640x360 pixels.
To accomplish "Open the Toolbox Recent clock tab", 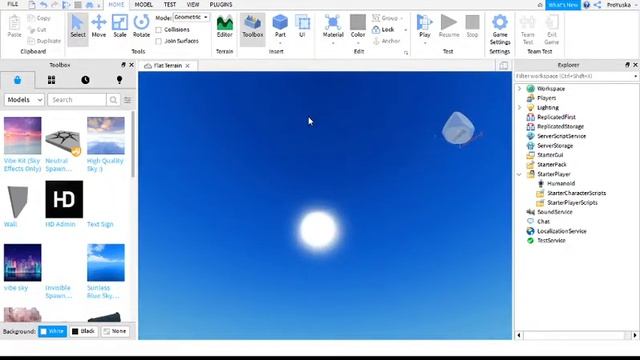I will coord(85,80).
